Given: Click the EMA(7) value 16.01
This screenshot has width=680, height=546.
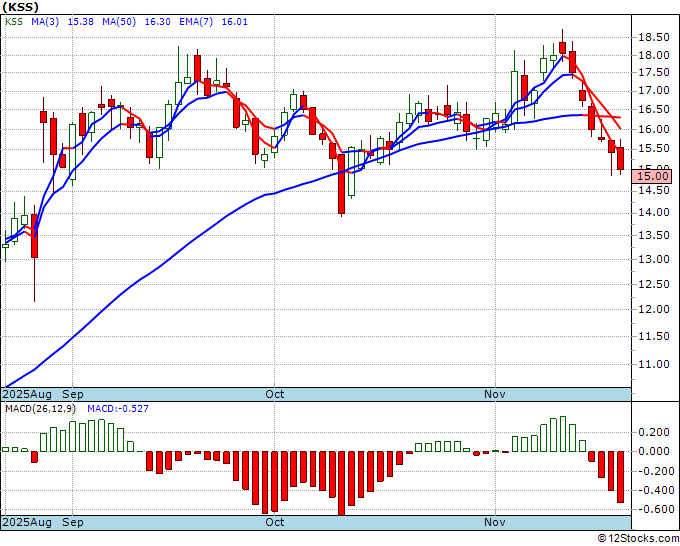Looking at the screenshot, I should (x=235, y=22).
